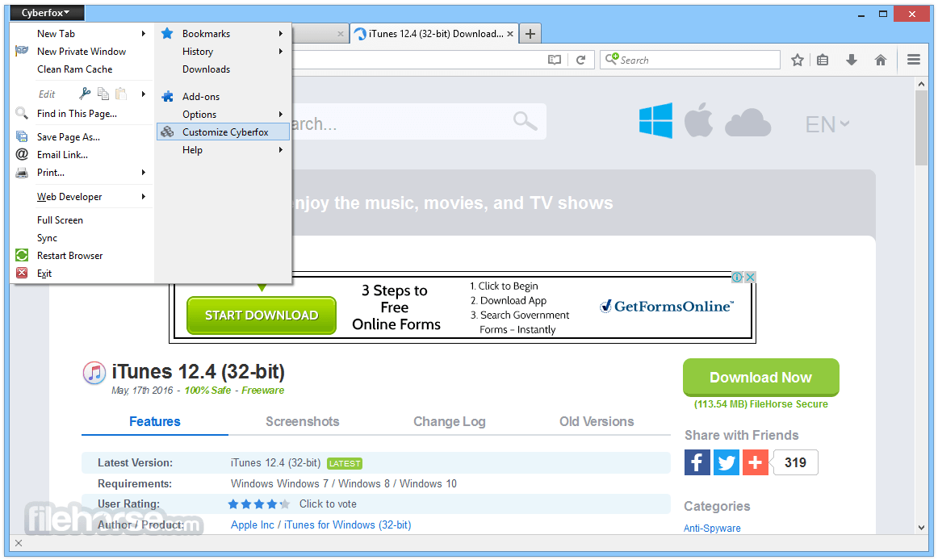Click the @ icon beside Email Link

click(x=22, y=154)
